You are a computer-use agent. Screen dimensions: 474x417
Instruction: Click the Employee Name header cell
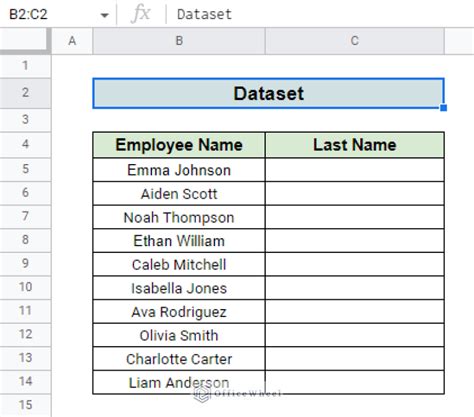pyautogui.click(x=179, y=145)
